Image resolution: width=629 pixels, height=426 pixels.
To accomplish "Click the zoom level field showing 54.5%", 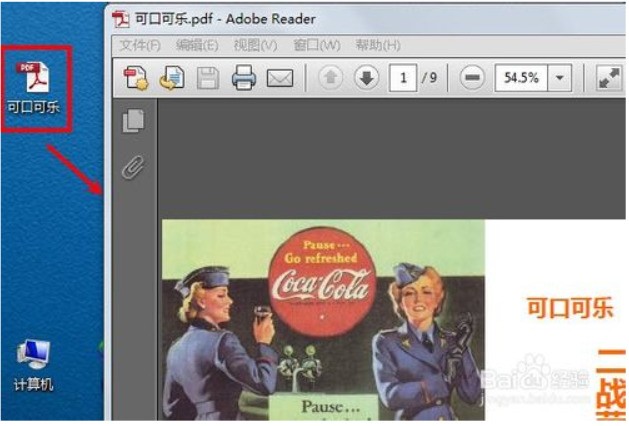I will pos(520,78).
